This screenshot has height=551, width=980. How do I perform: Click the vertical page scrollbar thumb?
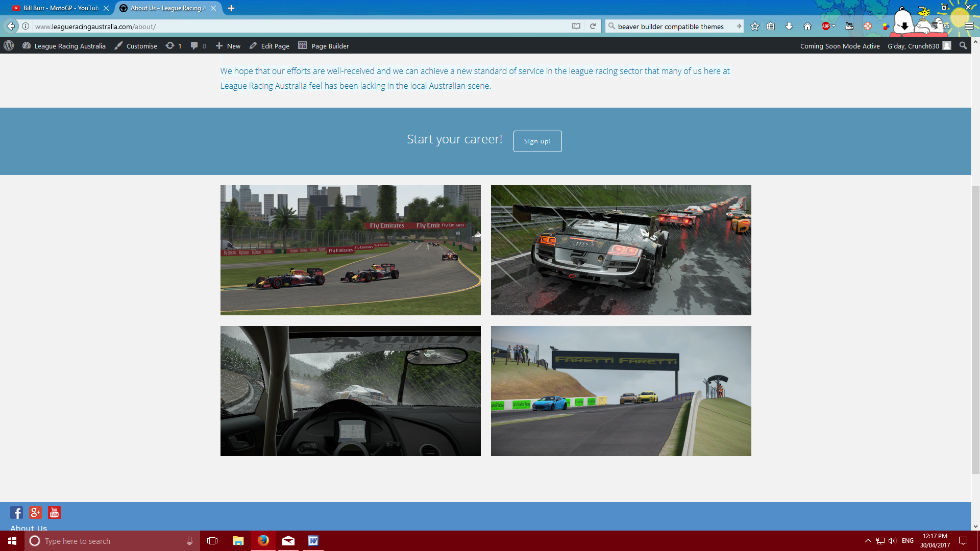coord(975,331)
